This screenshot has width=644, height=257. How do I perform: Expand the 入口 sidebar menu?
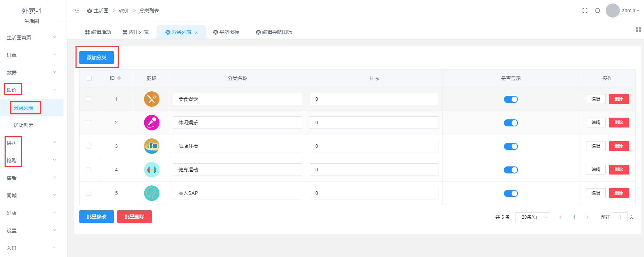tap(32, 248)
